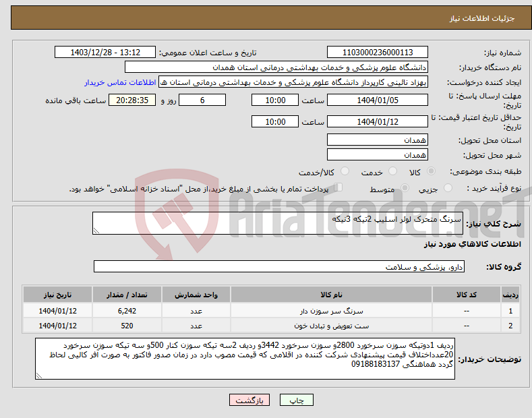Image resolution: width=532 pixels, height=418 pixels.
Task: Select the کالا/خدمت radio button
Action: point(345,171)
